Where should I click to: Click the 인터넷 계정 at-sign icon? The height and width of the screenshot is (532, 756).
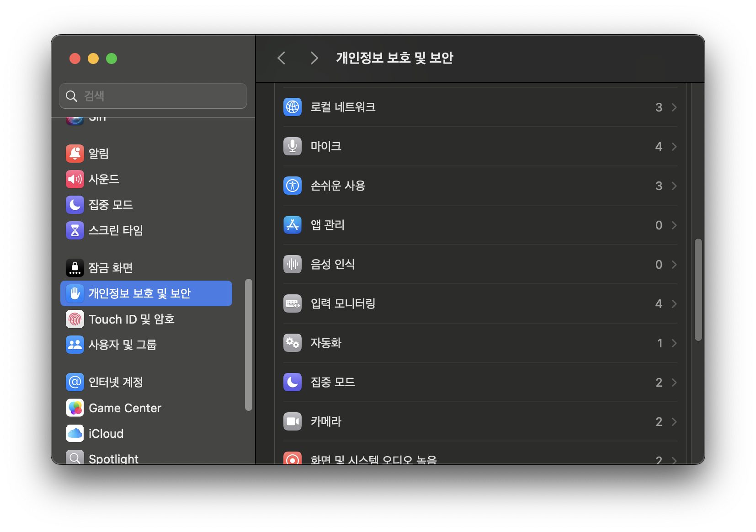coord(75,382)
